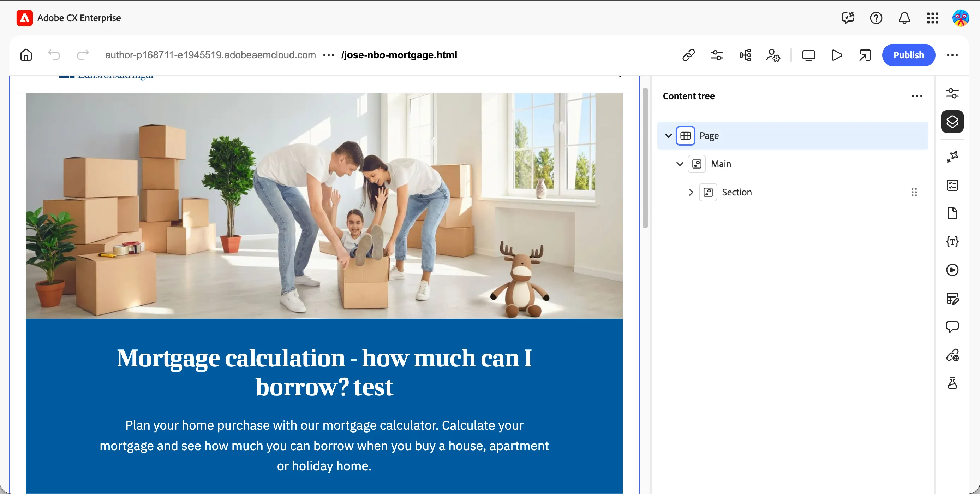Open Content tree more options menu

tap(917, 96)
